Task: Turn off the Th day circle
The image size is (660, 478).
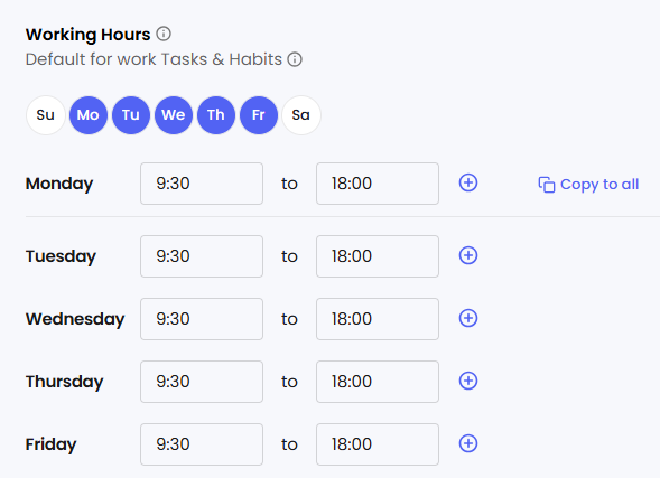Action: tap(216, 115)
